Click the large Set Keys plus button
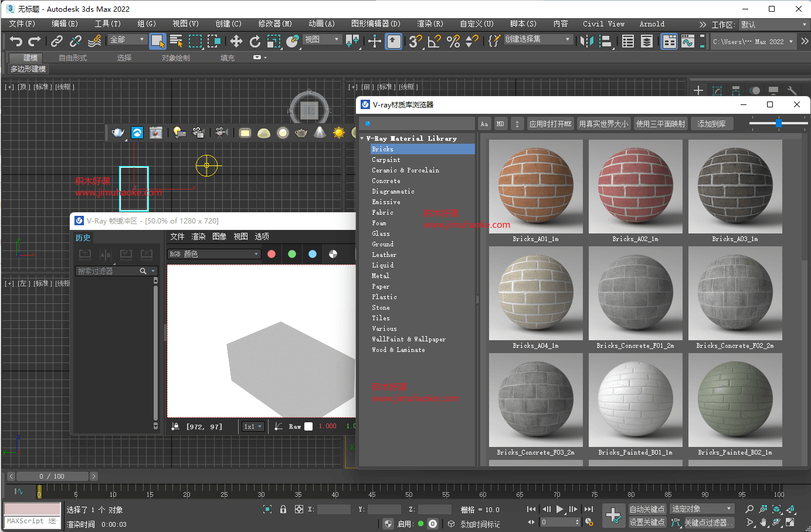Viewport: 811px width, 532px height. (613, 516)
